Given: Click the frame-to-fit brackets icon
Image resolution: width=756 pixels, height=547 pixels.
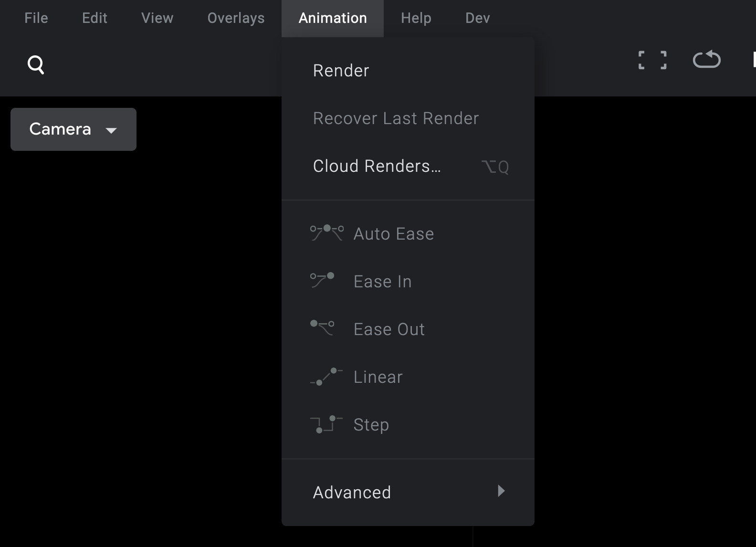Looking at the screenshot, I should [652, 60].
